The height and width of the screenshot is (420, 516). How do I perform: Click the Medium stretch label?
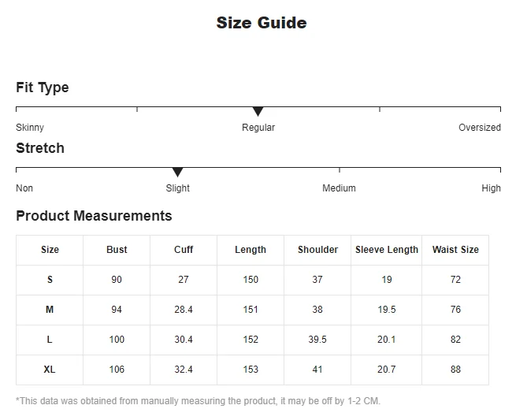point(339,188)
